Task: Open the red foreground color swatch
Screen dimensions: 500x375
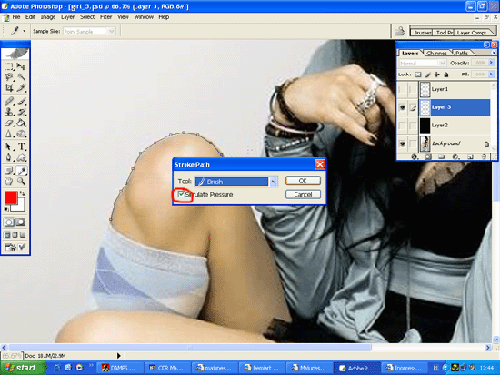Action: pos(11,198)
